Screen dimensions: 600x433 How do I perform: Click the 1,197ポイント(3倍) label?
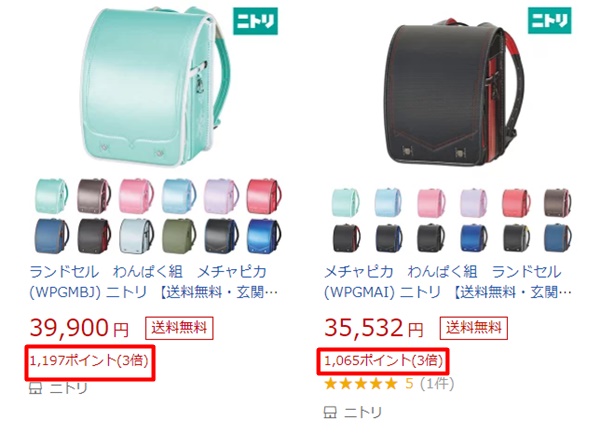[89, 360]
